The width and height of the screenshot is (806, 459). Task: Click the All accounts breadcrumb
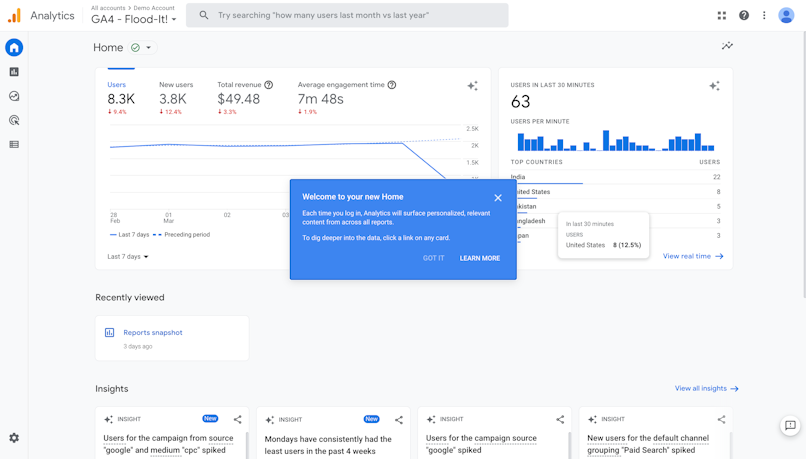click(108, 8)
